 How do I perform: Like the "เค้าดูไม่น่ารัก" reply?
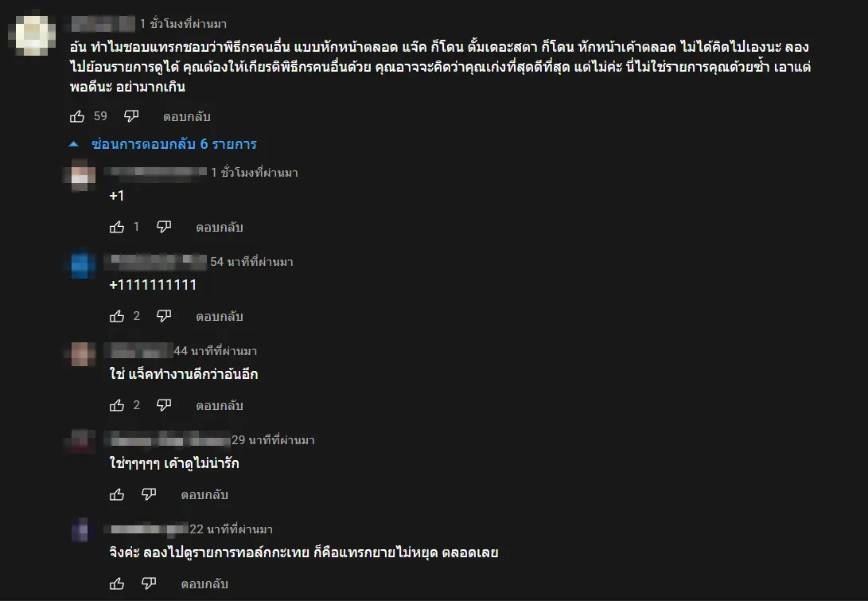click(117, 494)
